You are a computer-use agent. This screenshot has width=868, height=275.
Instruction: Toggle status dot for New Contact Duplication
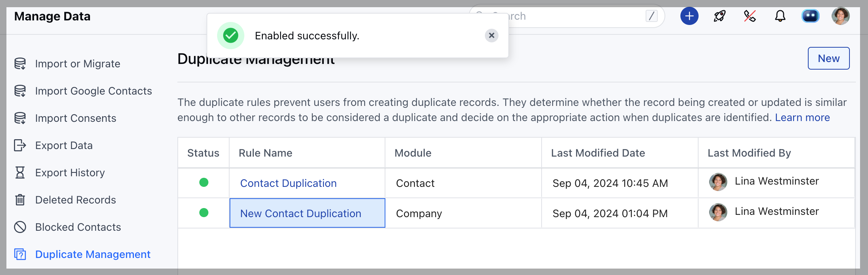point(204,213)
